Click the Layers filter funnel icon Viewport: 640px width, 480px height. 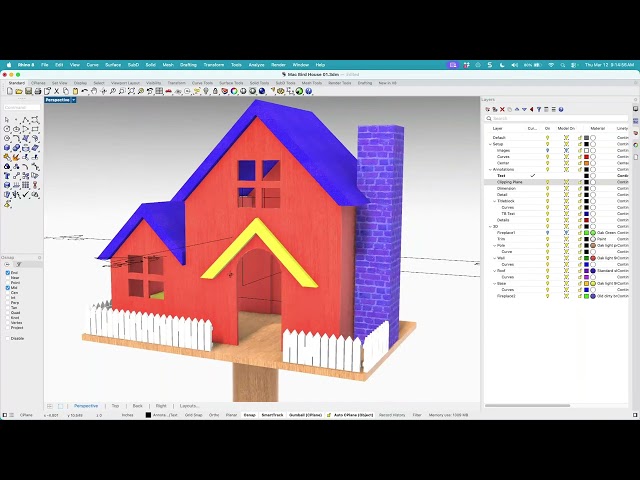(539, 109)
